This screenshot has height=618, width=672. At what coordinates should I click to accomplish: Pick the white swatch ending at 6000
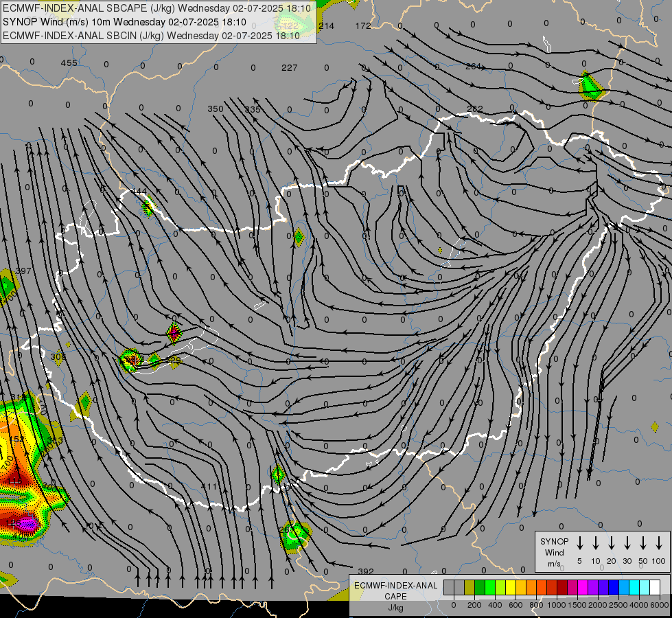click(x=654, y=588)
